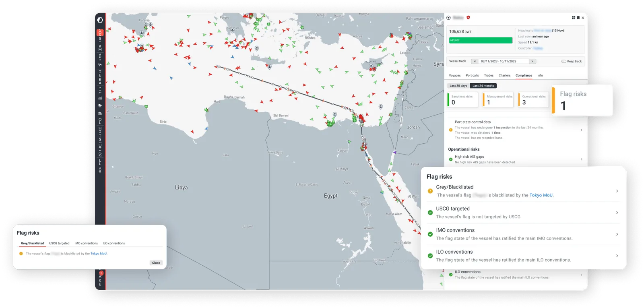The image size is (644, 308).
Task: Expand the Grey/Blacklisted row chevron
Action: [617, 191]
